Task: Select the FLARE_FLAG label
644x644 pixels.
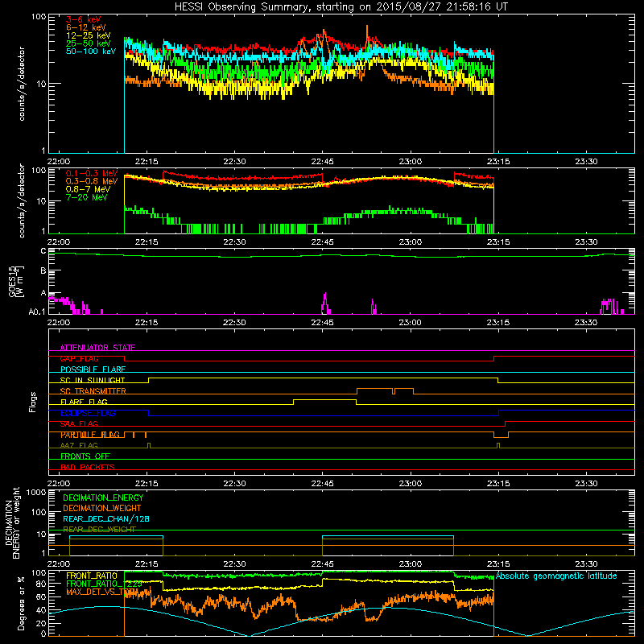Action: coord(84,402)
